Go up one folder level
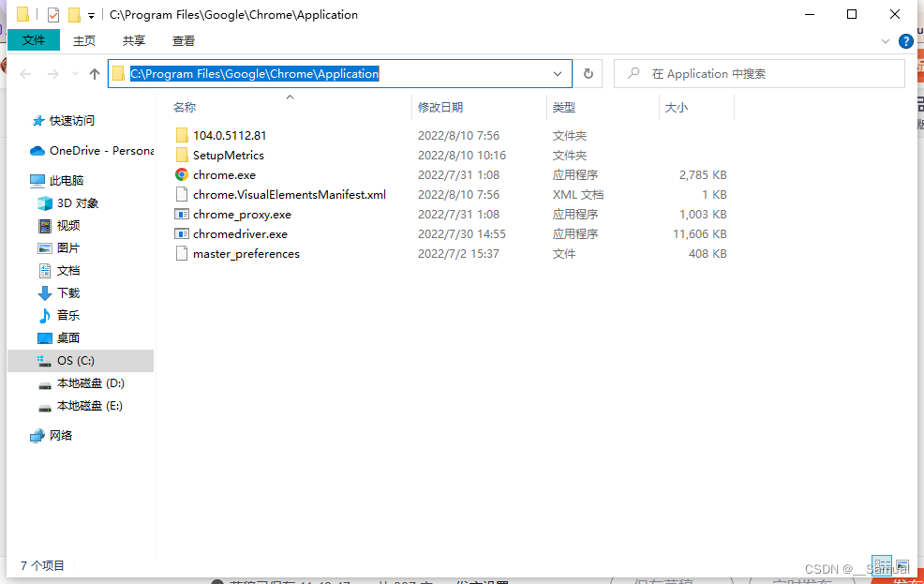The width and height of the screenshot is (924, 584). pos(95,74)
